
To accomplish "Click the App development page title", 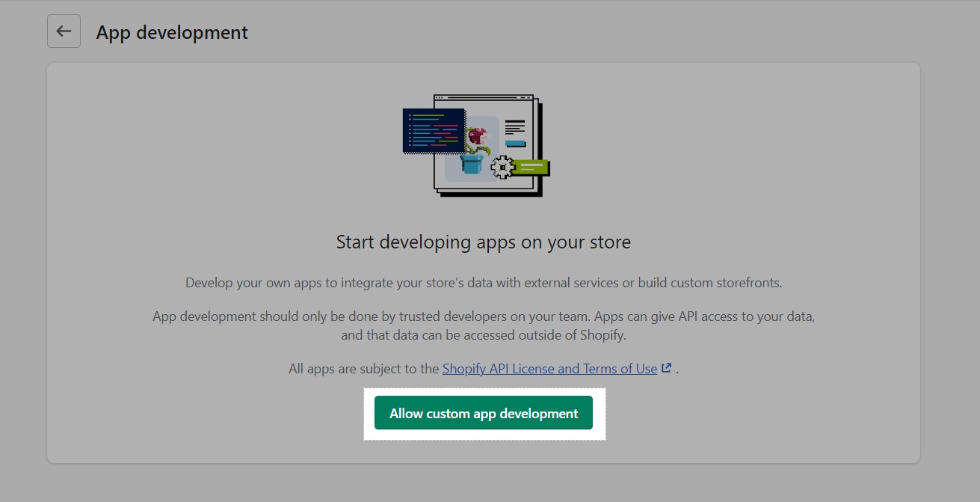I will pos(171,32).
